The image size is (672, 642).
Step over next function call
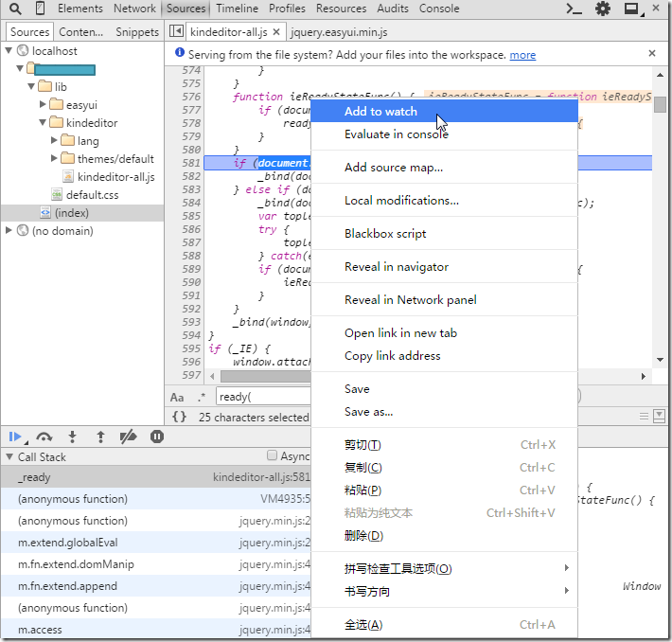[x=44, y=437]
